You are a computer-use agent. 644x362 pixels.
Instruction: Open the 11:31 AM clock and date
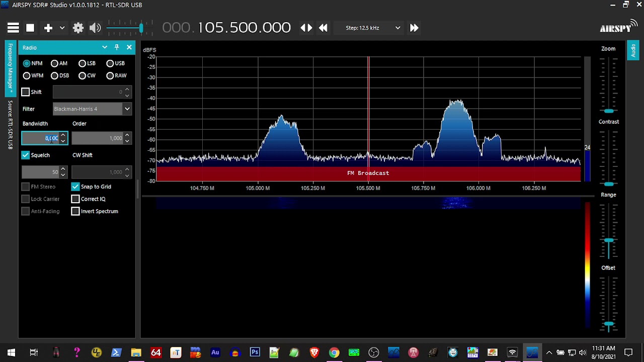click(604, 352)
